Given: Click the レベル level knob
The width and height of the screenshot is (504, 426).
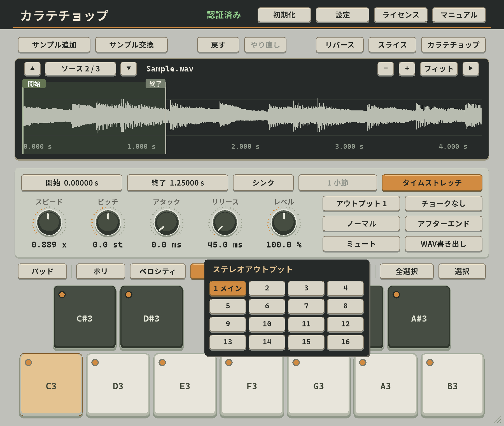Looking at the screenshot, I should click(x=284, y=223).
